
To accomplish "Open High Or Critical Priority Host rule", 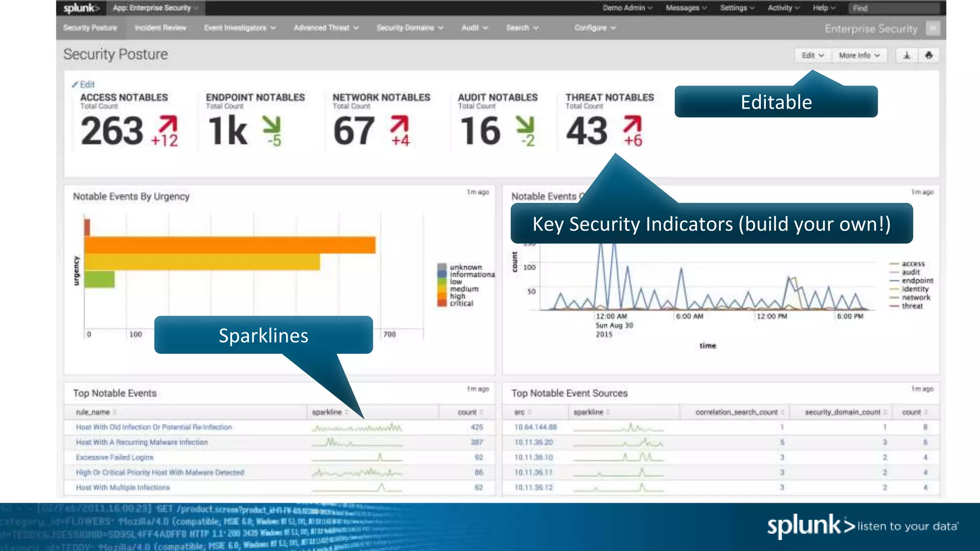I will (x=160, y=473).
